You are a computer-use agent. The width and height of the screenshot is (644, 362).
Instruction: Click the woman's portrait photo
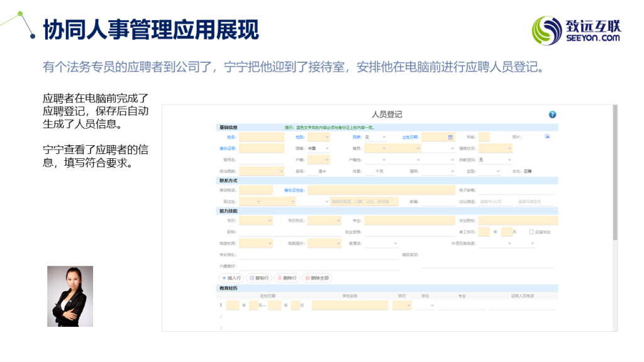click(x=70, y=296)
